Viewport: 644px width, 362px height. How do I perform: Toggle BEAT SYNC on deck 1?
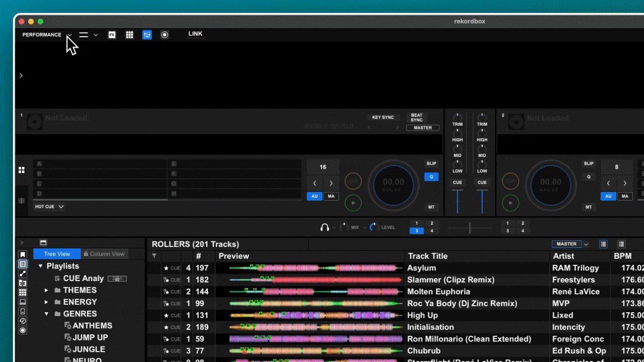(x=417, y=118)
